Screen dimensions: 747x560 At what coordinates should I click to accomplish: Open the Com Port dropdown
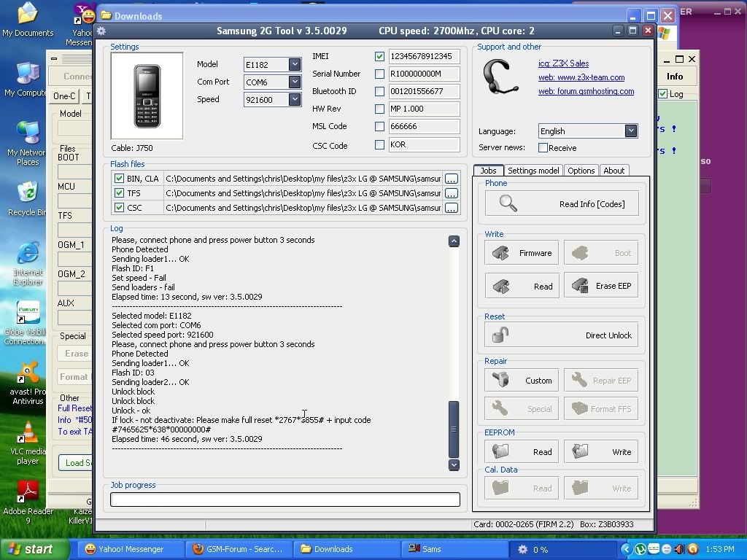(295, 82)
